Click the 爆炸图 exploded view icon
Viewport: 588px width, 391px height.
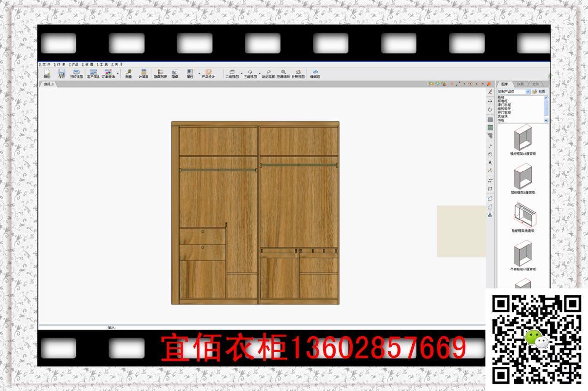click(315, 73)
